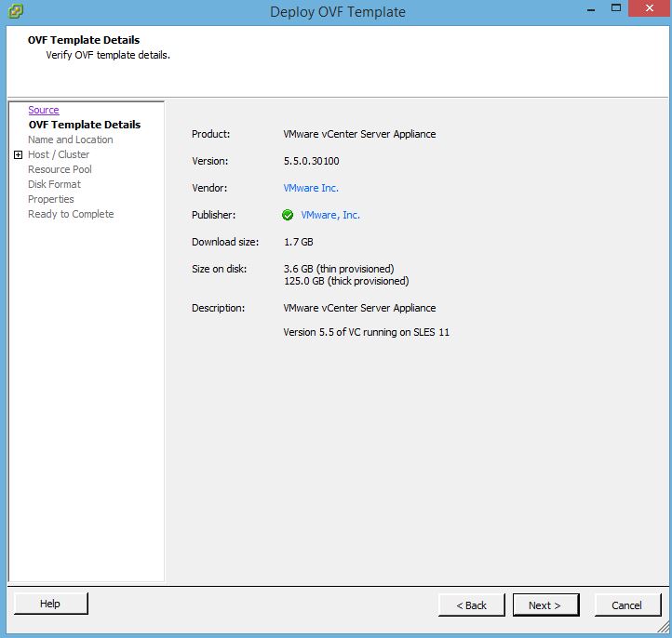
Task: Click the version value 5.5.0.30100
Action: (311, 161)
